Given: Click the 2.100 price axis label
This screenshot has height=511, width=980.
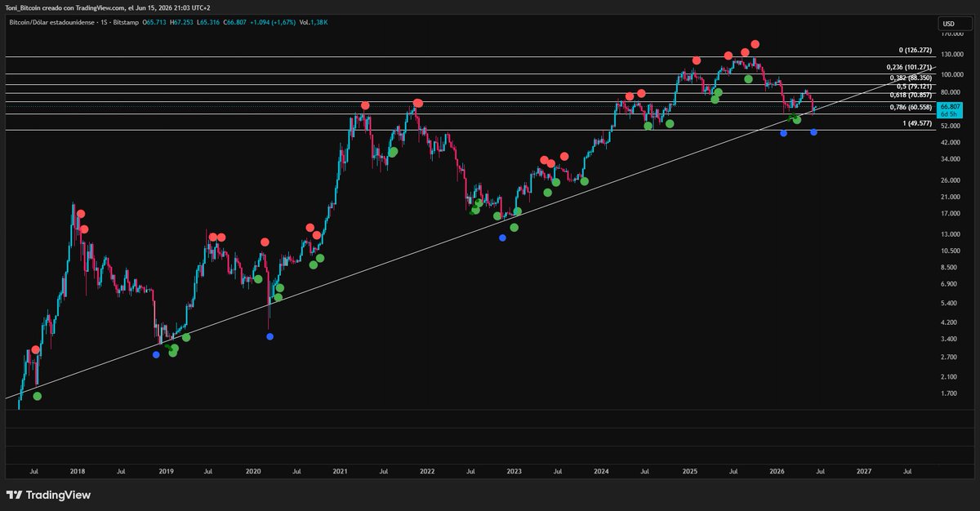Looking at the screenshot, I should click(x=947, y=376).
